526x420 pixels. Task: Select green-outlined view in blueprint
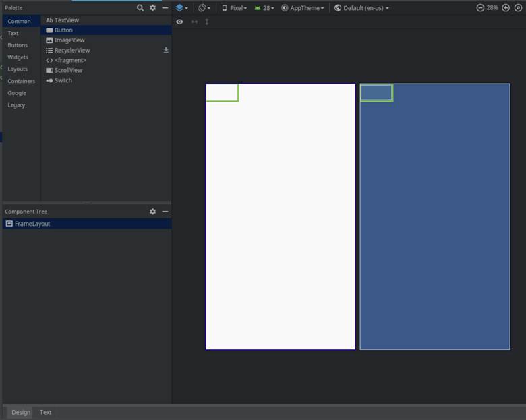click(x=377, y=92)
